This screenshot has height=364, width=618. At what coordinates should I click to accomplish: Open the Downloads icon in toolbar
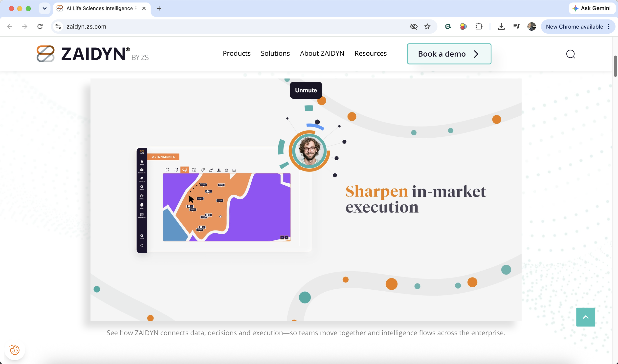(x=501, y=26)
